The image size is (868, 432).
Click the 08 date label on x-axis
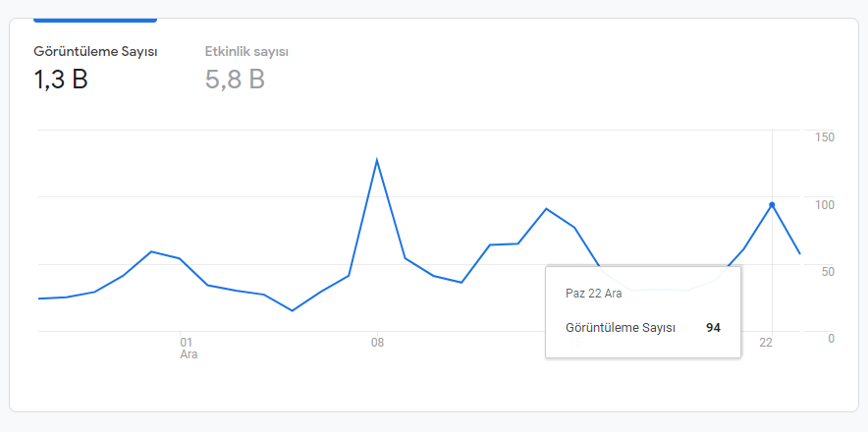coord(377,343)
